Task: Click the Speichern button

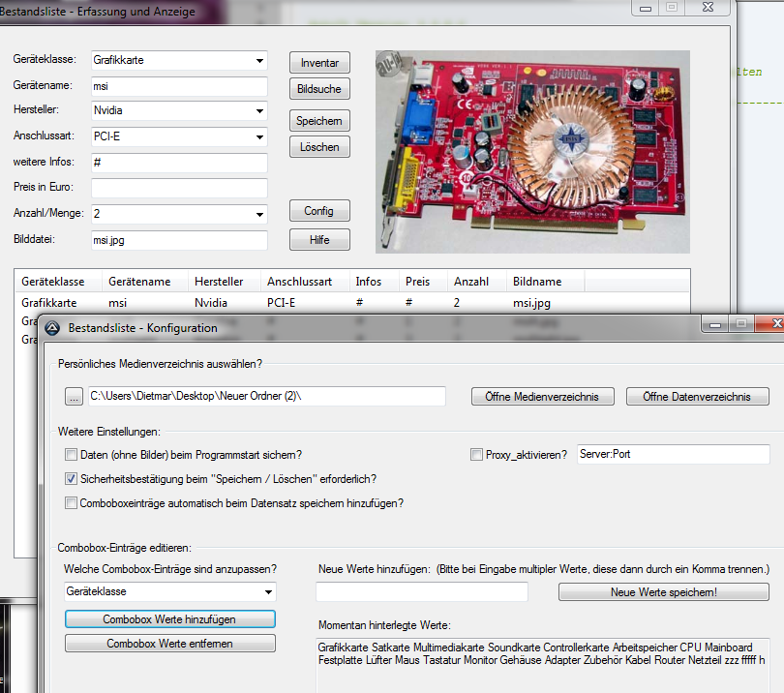Action: coord(319,121)
